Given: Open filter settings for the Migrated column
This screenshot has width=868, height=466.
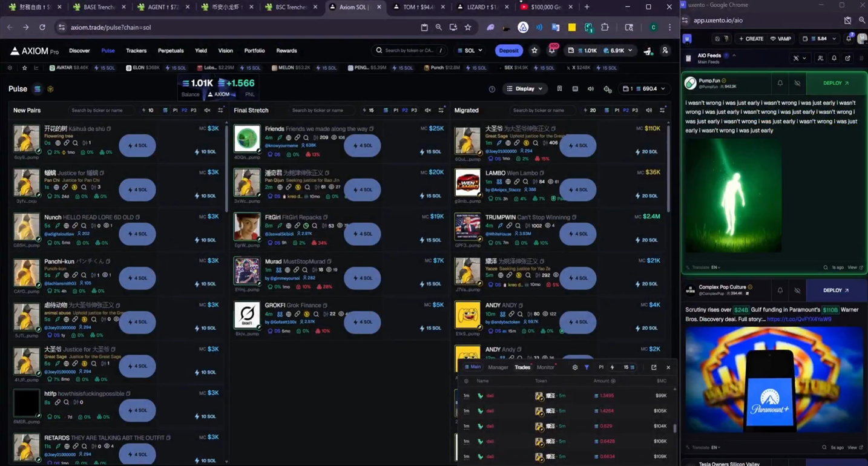Looking at the screenshot, I should pos(662,111).
